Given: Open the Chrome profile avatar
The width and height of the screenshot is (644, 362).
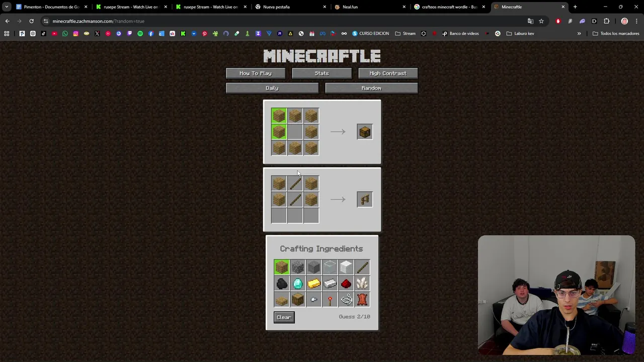Looking at the screenshot, I should pyautogui.click(x=624, y=21).
